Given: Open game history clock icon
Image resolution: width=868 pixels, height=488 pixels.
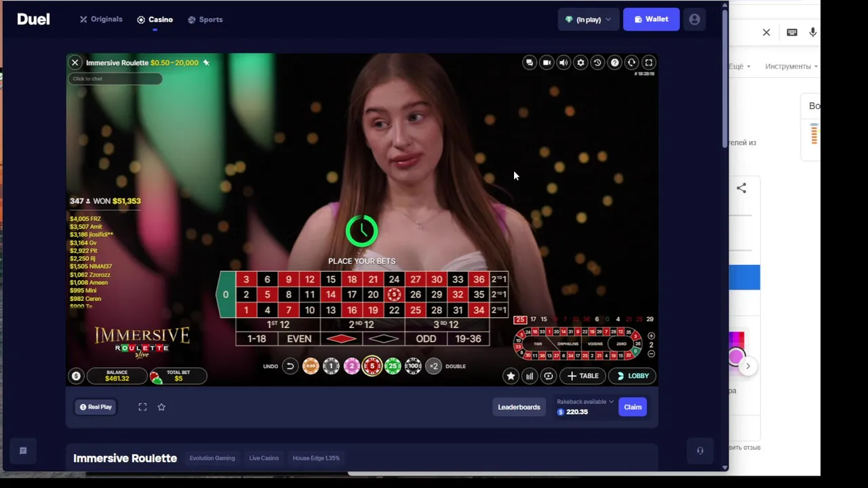Looking at the screenshot, I should (x=597, y=62).
